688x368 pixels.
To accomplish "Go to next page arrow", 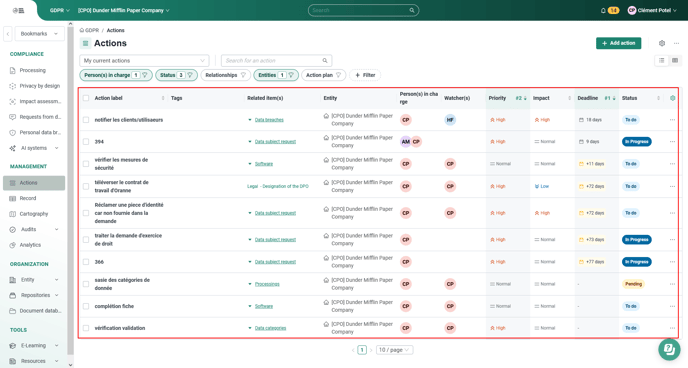I will point(371,350).
